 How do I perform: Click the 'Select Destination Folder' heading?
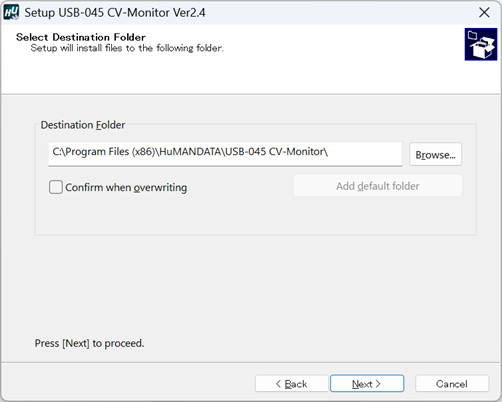pyautogui.click(x=81, y=37)
